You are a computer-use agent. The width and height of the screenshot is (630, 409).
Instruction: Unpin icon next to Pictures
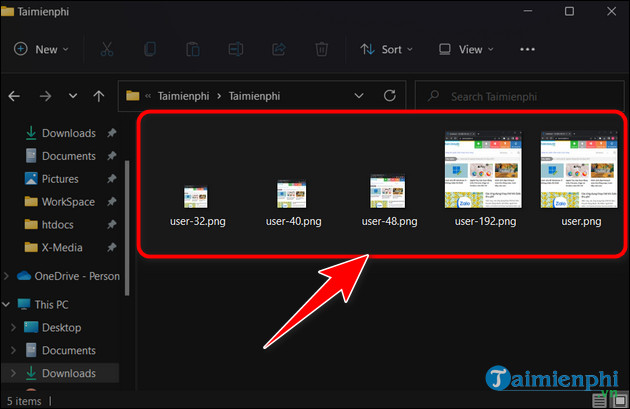(112, 179)
